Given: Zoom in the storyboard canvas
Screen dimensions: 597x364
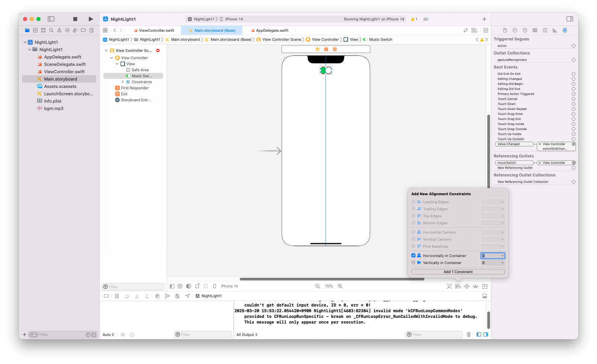Looking at the screenshot, I should coord(340,286).
